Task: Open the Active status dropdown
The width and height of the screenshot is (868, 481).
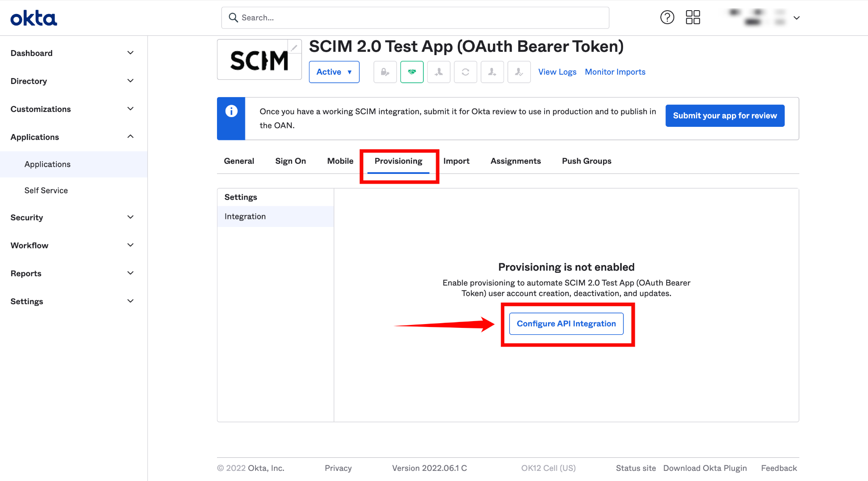Action: pos(334,72)
